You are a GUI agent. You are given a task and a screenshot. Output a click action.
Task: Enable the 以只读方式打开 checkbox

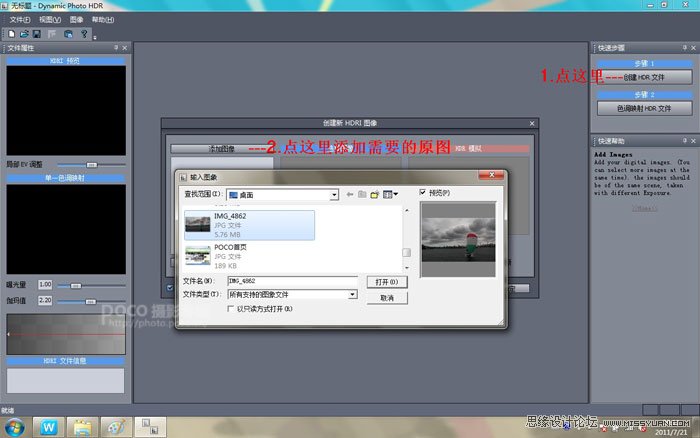tap(232, 310)
